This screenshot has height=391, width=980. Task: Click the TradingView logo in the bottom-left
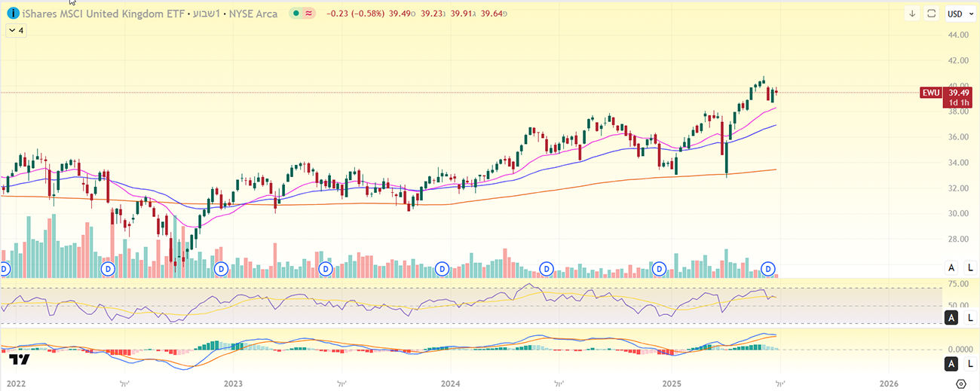point(20,359)
